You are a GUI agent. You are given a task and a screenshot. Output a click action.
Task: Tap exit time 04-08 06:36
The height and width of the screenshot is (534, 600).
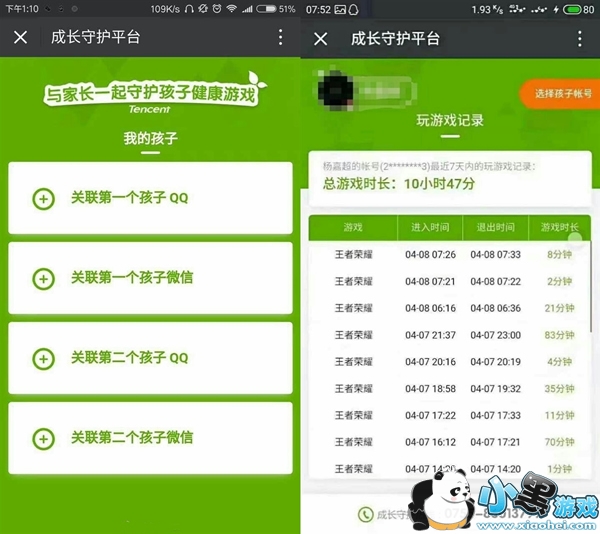coord(496,308)
